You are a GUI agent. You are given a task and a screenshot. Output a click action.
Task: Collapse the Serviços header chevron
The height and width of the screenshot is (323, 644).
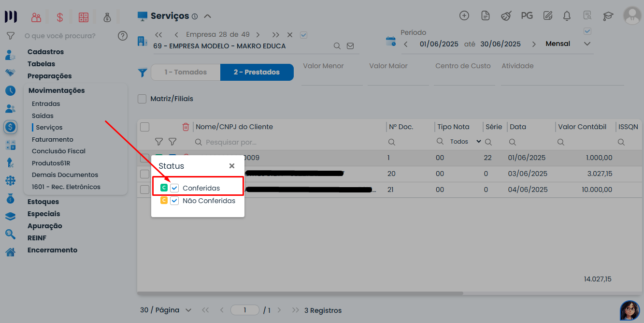[207, 16]
